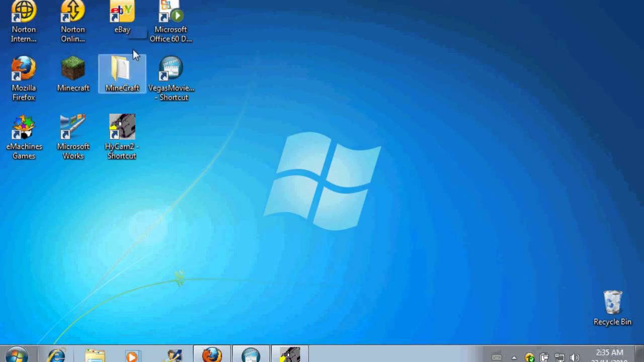This screenshot has height=362, width=644.
Task: Open the touch keyboard tray icon
Action: [497, 357]
